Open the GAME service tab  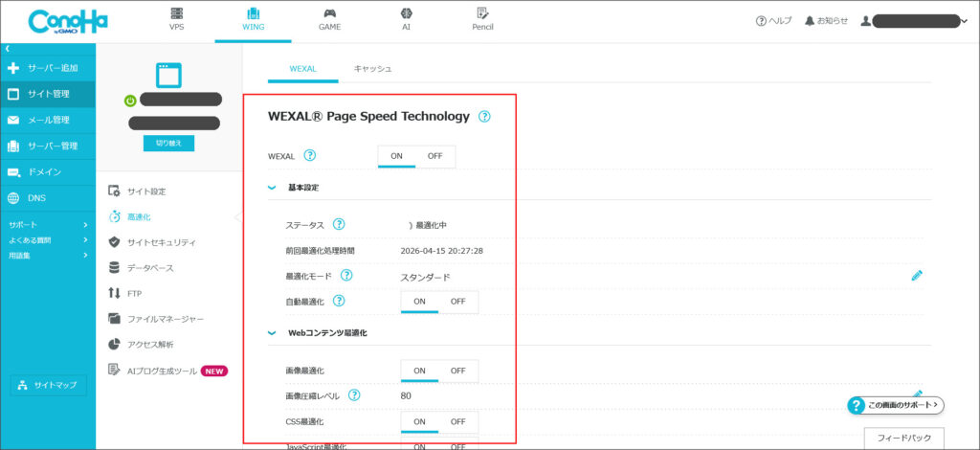pyautogui.click(x=329, y=19)
